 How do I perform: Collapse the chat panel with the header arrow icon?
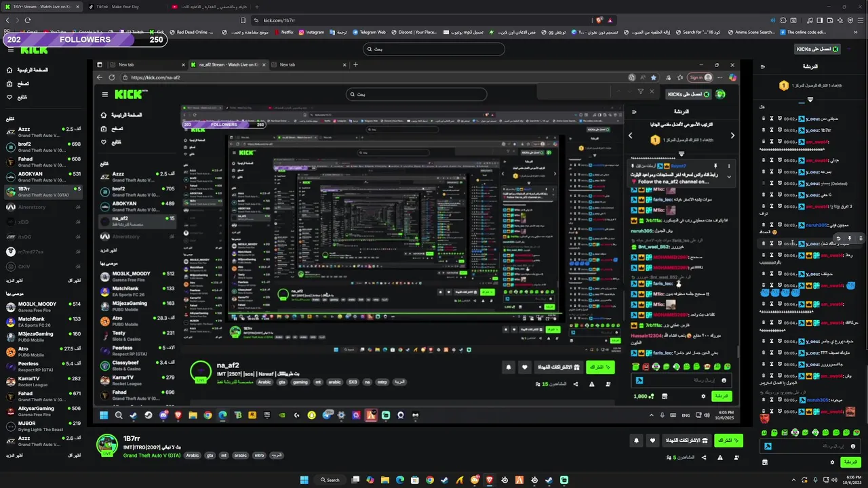[x=762, y=66]
